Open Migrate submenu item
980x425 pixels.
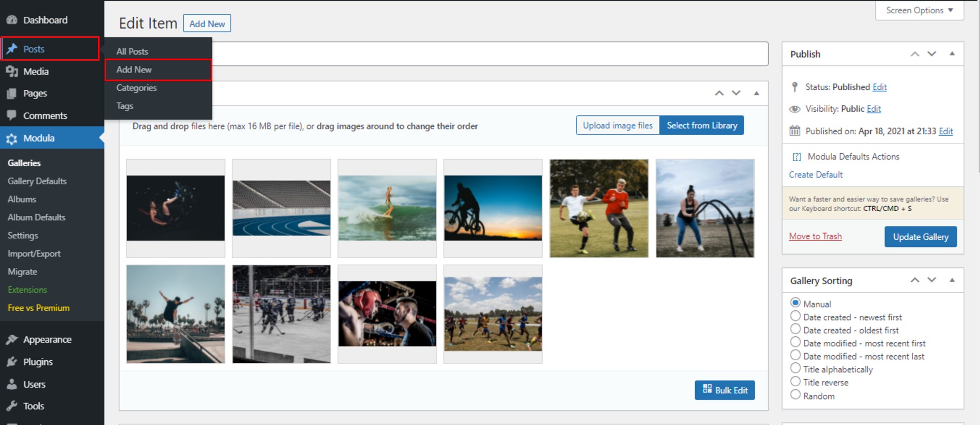[x=22, y=272]
